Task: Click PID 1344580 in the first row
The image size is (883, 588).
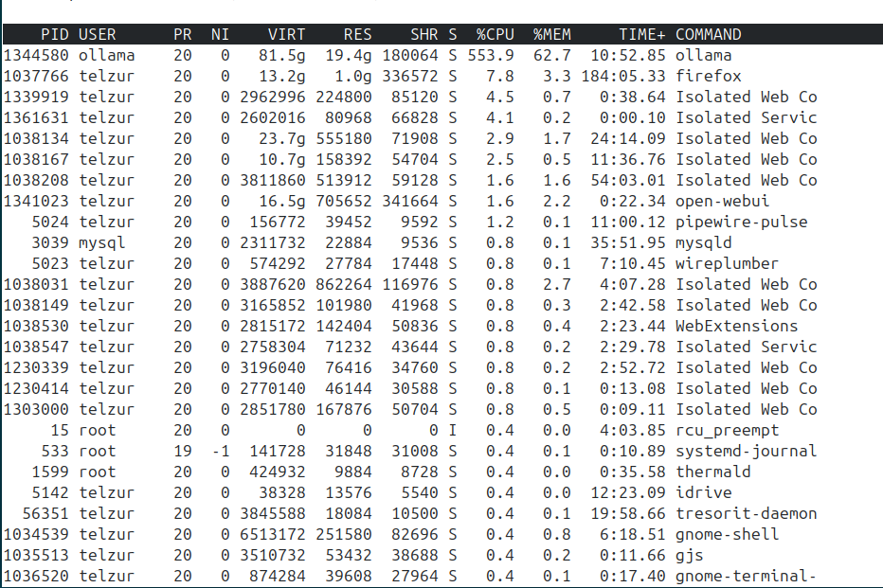Action: click(x=36, y=55)
